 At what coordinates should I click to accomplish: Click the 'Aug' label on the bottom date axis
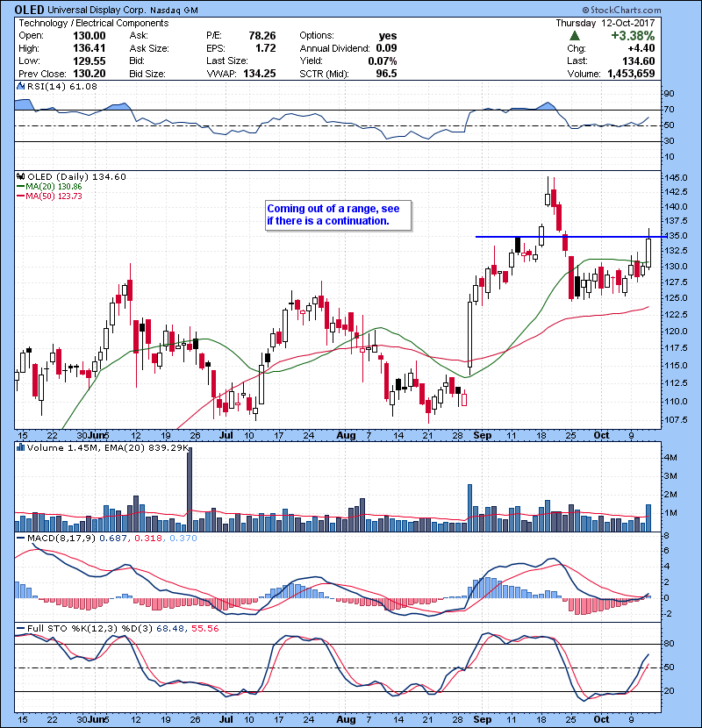[346, 719]
